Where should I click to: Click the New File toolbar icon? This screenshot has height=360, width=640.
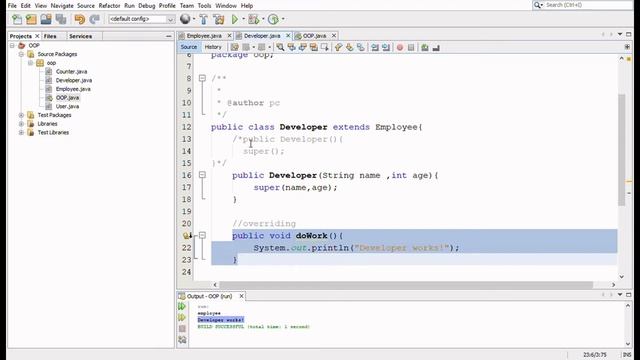click(x=17, y=19)
